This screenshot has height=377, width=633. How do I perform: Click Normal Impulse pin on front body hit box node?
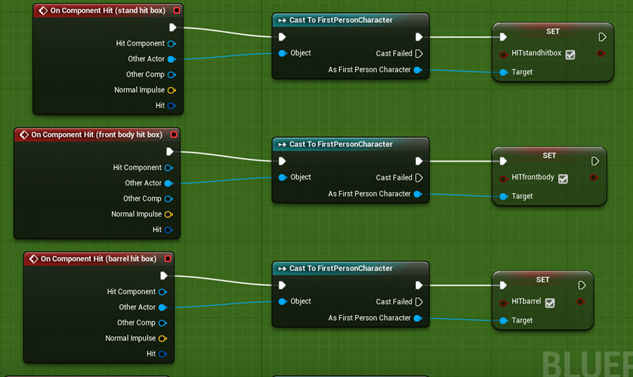click(x=169, y=214)
